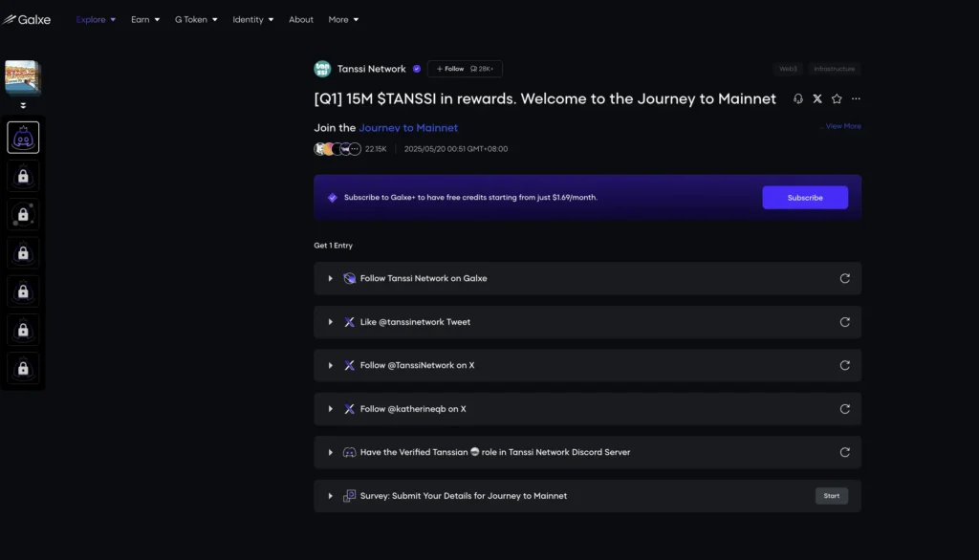Refresh the Follow @katherineqb on X task
The height and width of the screenshot is (560, 979).
click(845, 409)
